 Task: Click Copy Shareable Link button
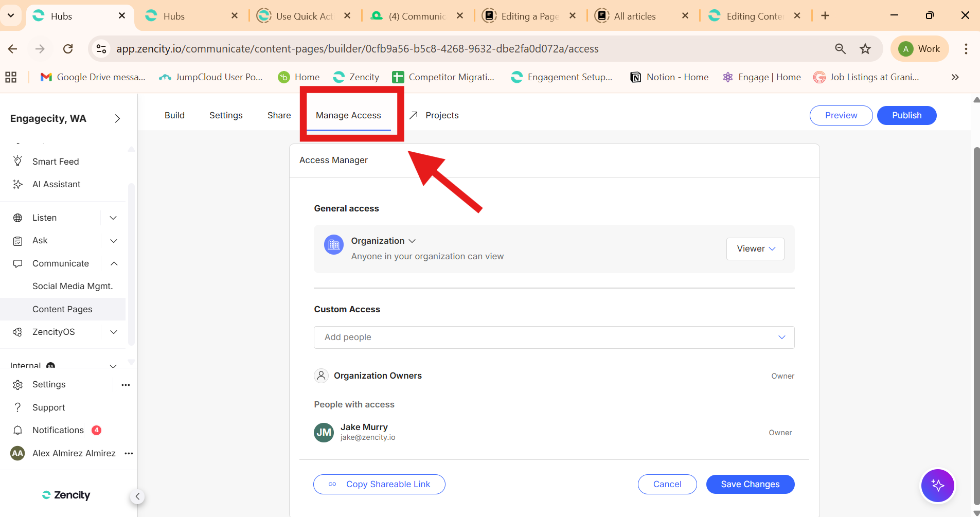point(379,484)
